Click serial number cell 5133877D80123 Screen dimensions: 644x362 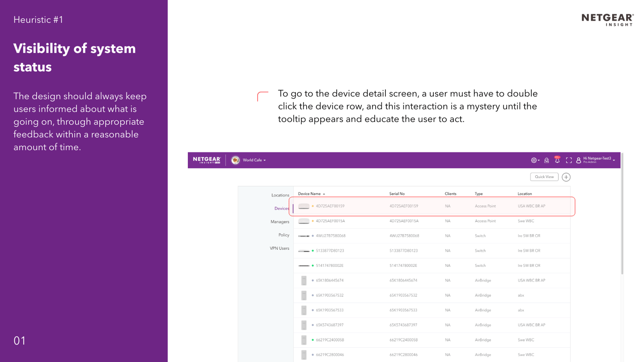404,251
